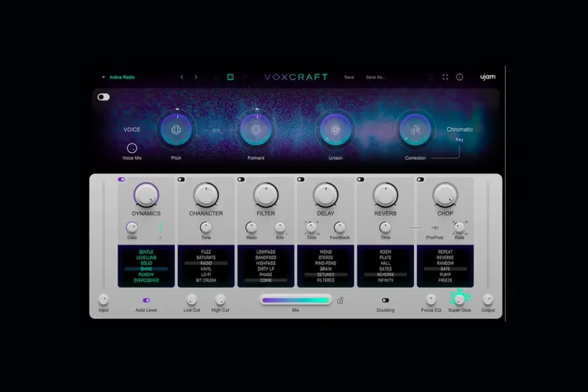Image resolution: width=588 pixels, height=392 pixels.
Task: Select LOWPASS in Filter list
Action: (266, 252)
